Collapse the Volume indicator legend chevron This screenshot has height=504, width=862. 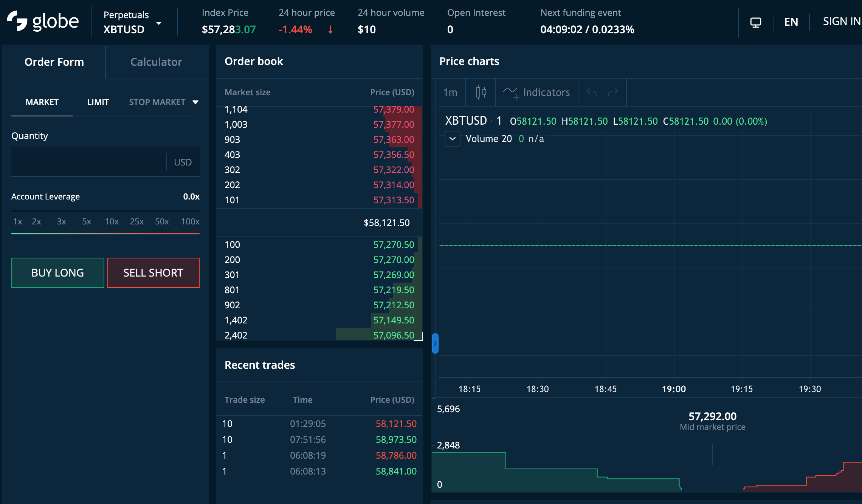coord(453,139)
